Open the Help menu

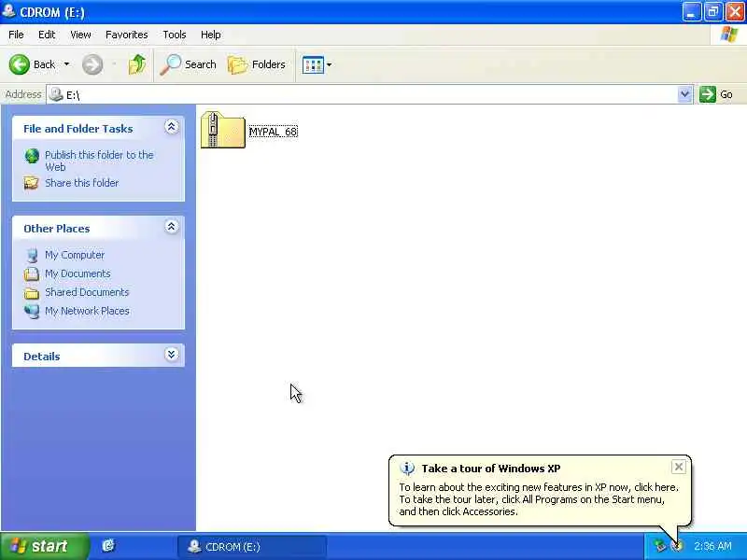(x=211, y=35)
